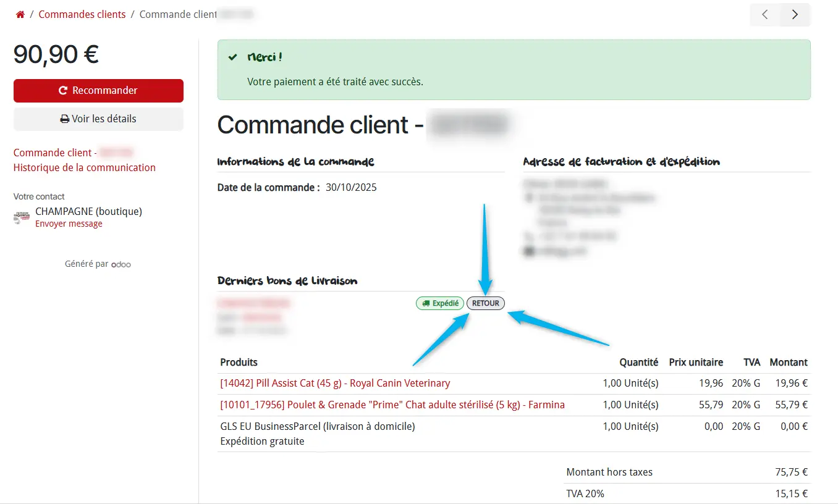Open Pill Assist Cat product link
838x504 pixels.
pyautogui.click(x=335, y=383)
